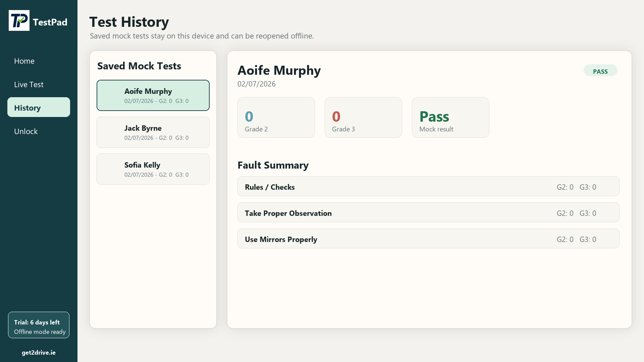Visit the get2drive.ie link
Screen dimensions: 644x362
pyautogui.click(x=39, y=353)
